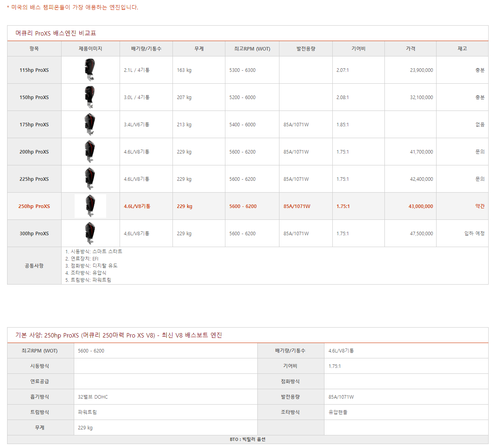Select the 200hp ProXS model link
Viewport: 491px width, 448px height.
[x=34, y=152]
